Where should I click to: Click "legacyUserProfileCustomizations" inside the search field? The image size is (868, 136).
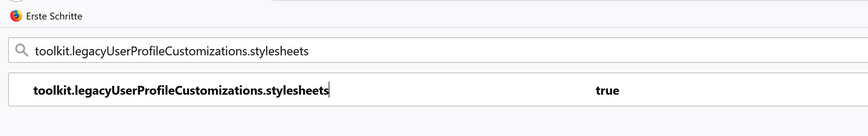tap(160, 51)
